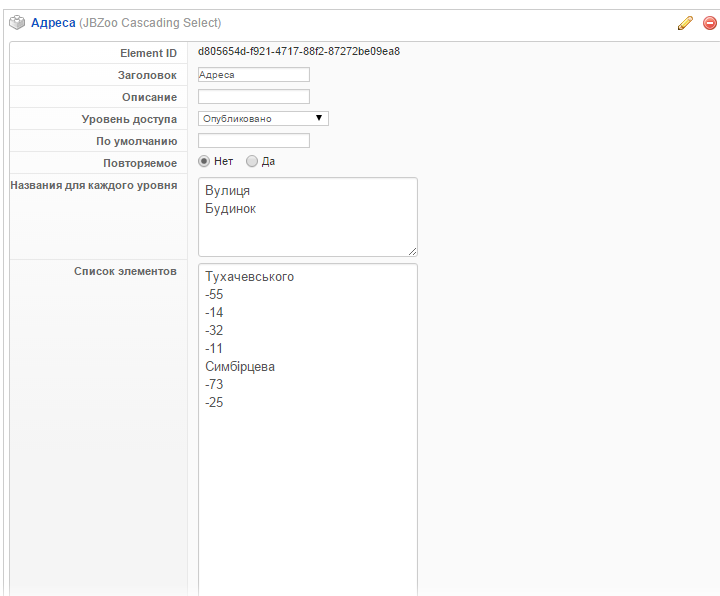This screenshot has height=596, width=720.
Task: Grab the level names textarea resize handle
Action: point(412,251)
